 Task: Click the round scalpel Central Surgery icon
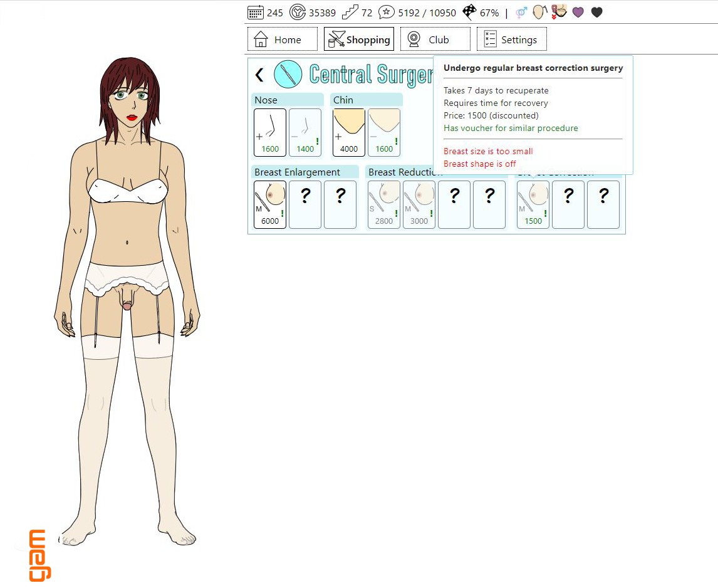[288, 75]
